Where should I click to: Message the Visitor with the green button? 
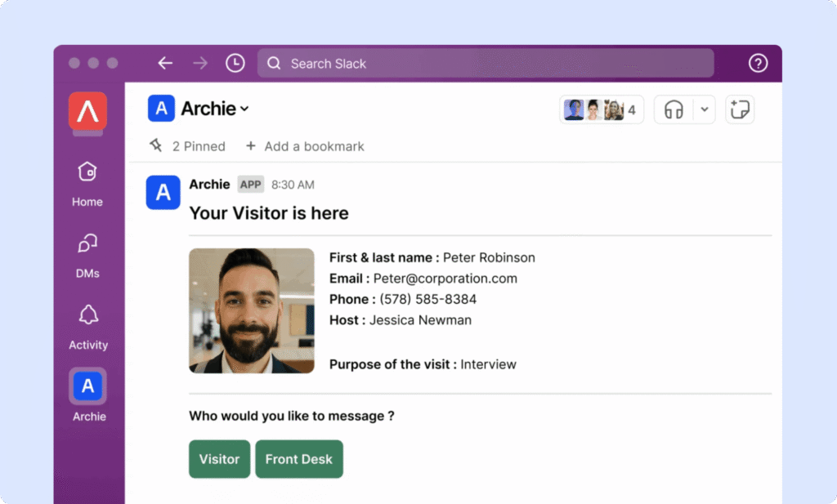pos(219,459)
